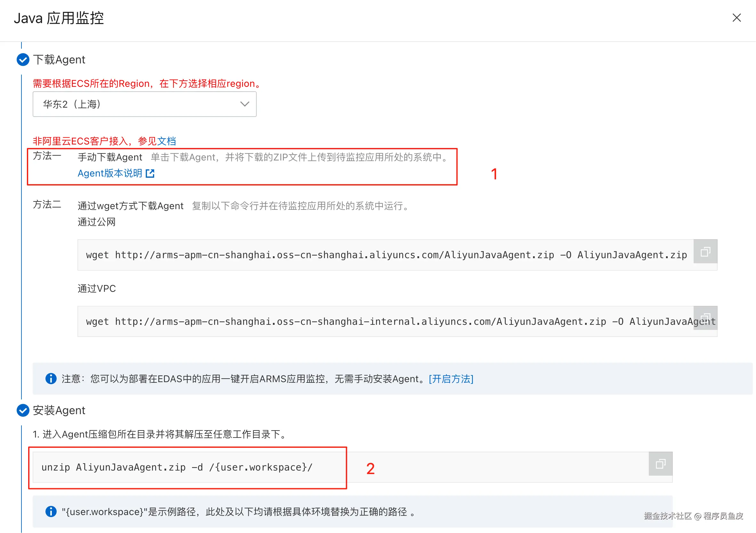The height and width of the screenshot is (533, 756).
Task: Click info icon in user.workspace note
Action: 51,512
